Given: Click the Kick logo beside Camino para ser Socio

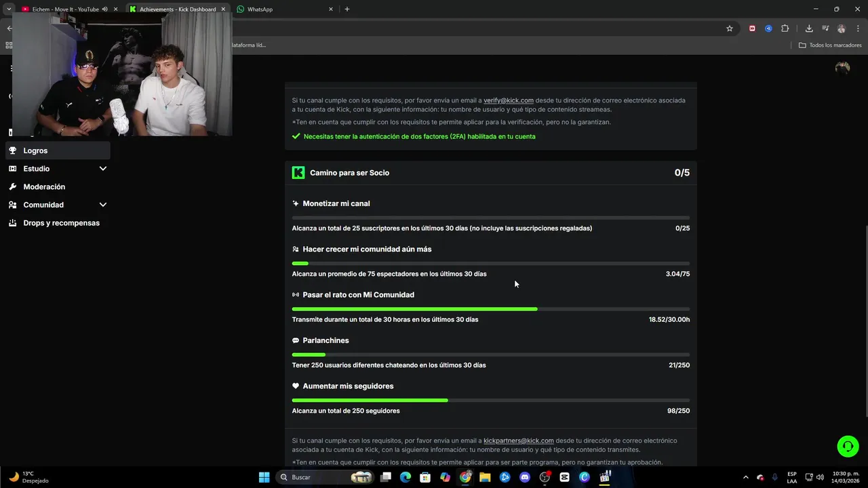Looking at the screenshot, I should click(x=298, y=173).
